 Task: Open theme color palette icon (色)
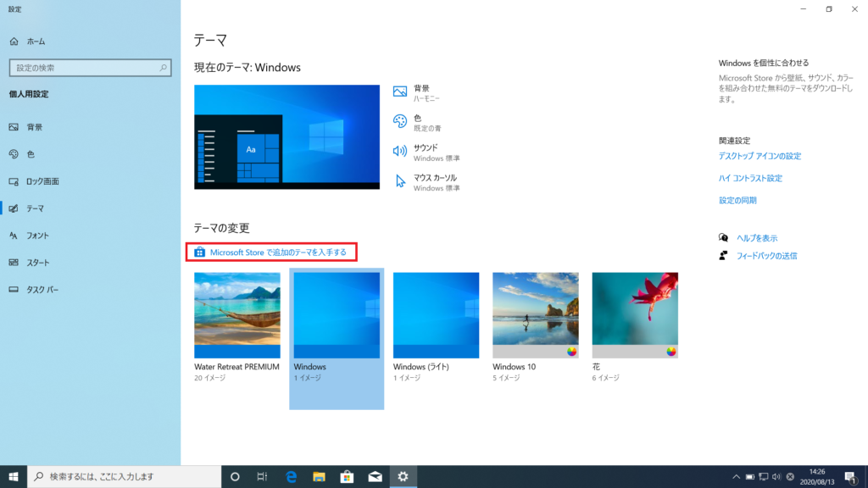point(400,121)
